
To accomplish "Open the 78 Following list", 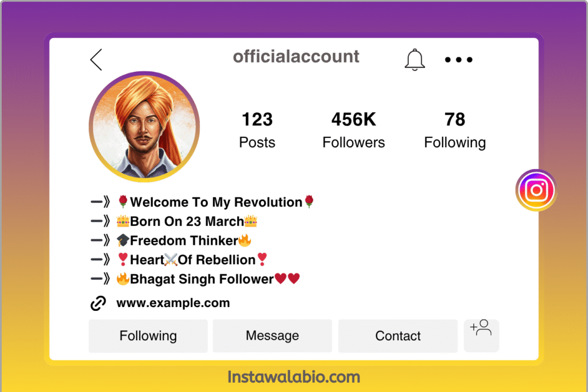I will [x=455, y=130].
